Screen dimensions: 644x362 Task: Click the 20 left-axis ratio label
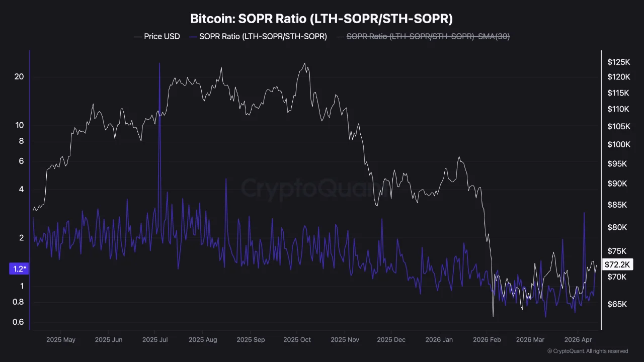pos(19,77)
